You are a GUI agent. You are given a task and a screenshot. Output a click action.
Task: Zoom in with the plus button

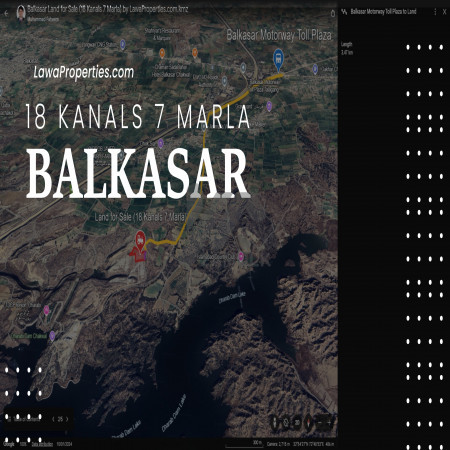[x=329, y=423]
